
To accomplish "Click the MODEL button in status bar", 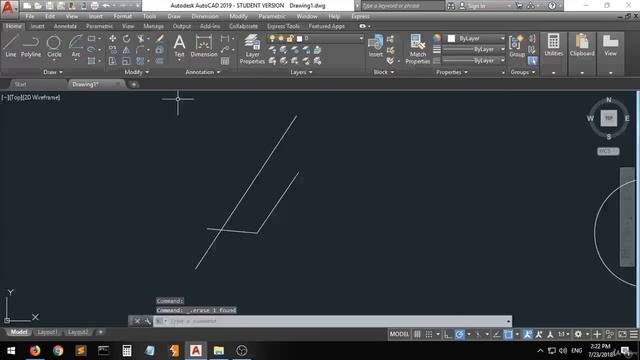I will coord(399,334).
